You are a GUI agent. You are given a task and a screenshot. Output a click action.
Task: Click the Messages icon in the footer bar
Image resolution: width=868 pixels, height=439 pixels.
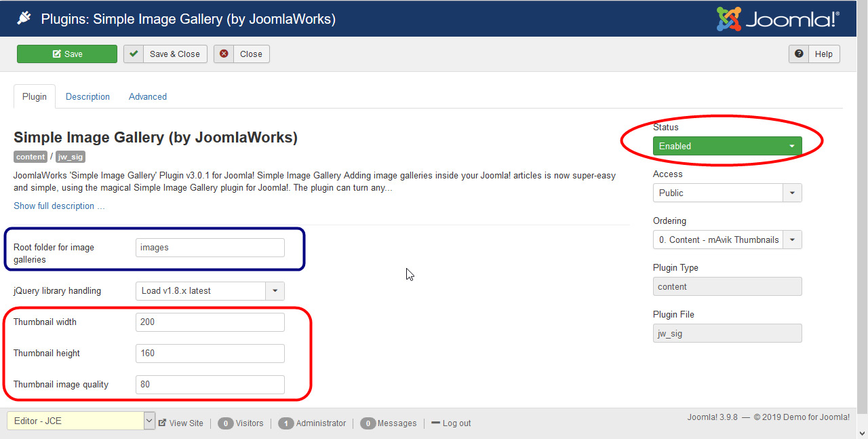[368, 423]
